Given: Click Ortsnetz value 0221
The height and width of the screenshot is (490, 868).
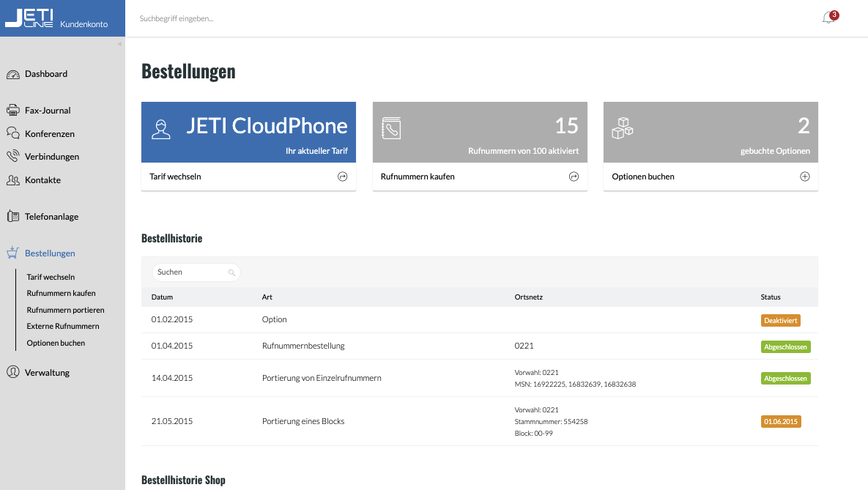Looking at the screenshot, I should point(524,346).
